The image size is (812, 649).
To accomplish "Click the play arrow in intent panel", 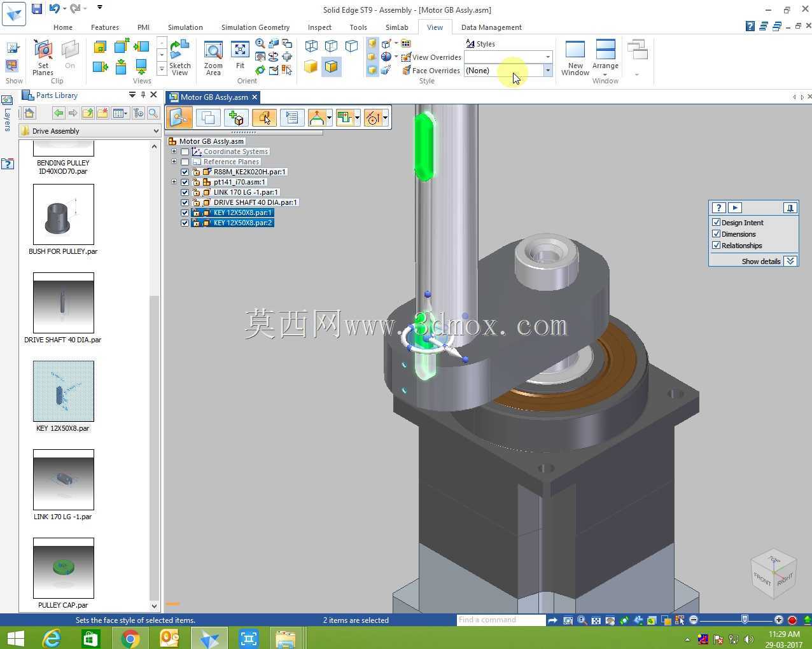I will (x=735, y=208).
